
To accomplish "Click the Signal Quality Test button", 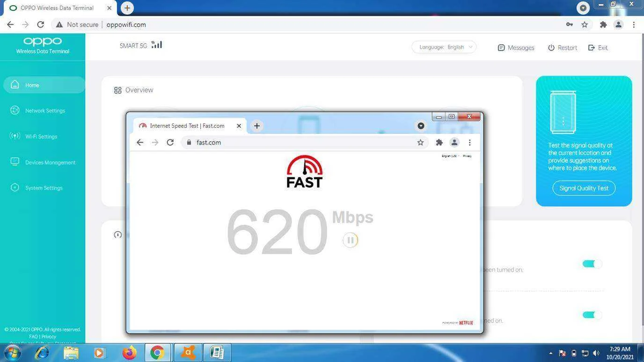I will (x=584, y=188).
